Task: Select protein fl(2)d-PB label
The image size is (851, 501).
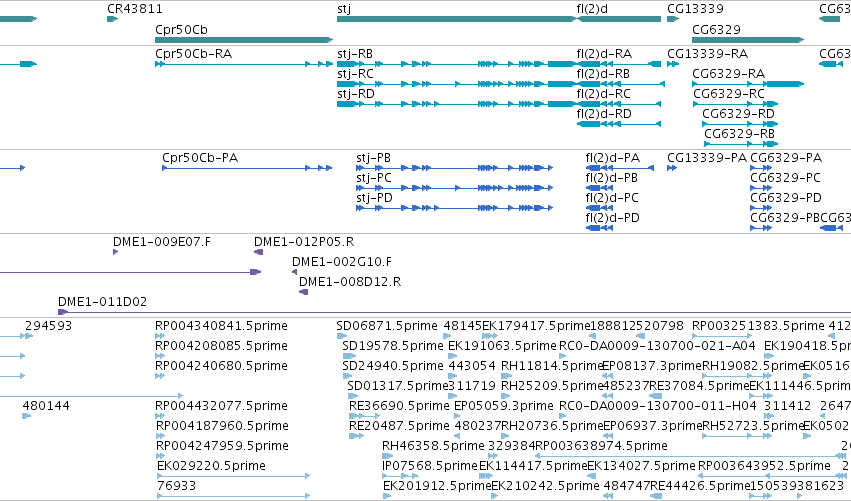Action: click(612, 178)
